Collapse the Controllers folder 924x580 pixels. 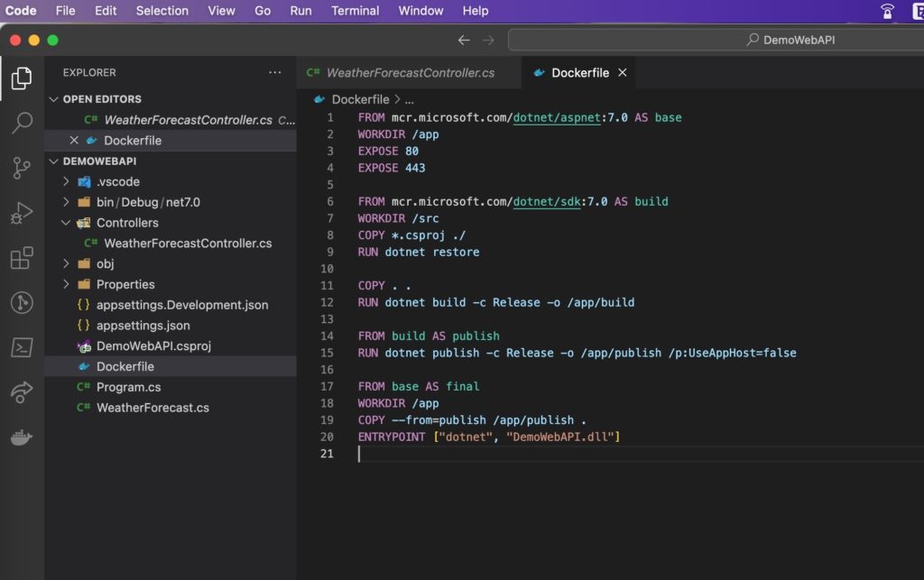pos(66,223)
